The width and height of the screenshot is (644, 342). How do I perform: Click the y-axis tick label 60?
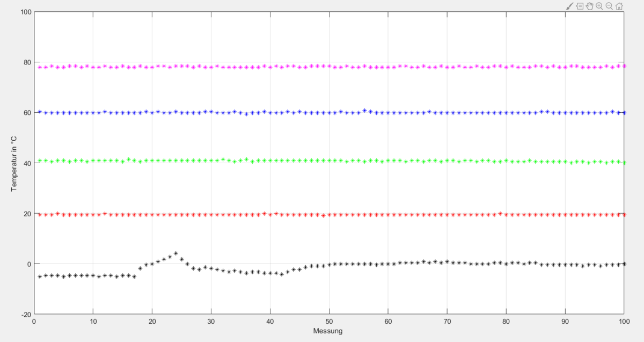click(26, 113)
